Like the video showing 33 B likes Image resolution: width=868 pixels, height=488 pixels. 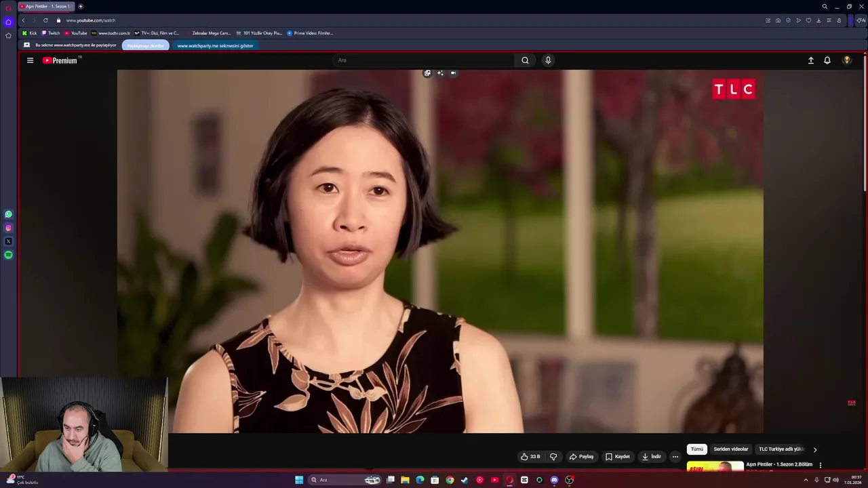[531, 457]
